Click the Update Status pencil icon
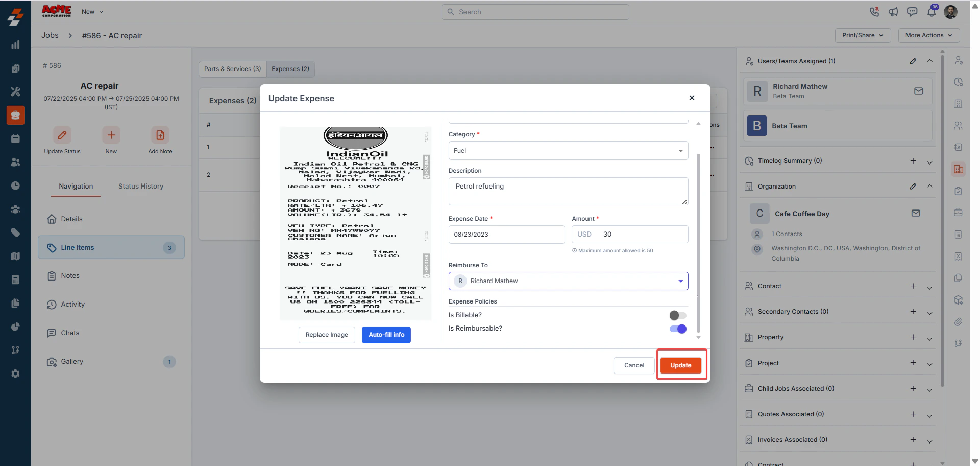This screenshot has width=980, height=466. pos(62,135)
